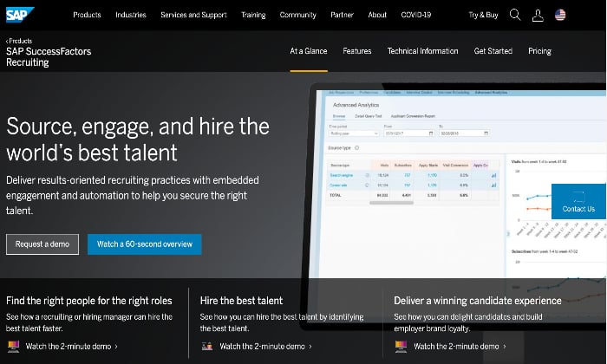Open the Industries menu
The width and height of the screenshot is (607, 364).
coord(130,15)
